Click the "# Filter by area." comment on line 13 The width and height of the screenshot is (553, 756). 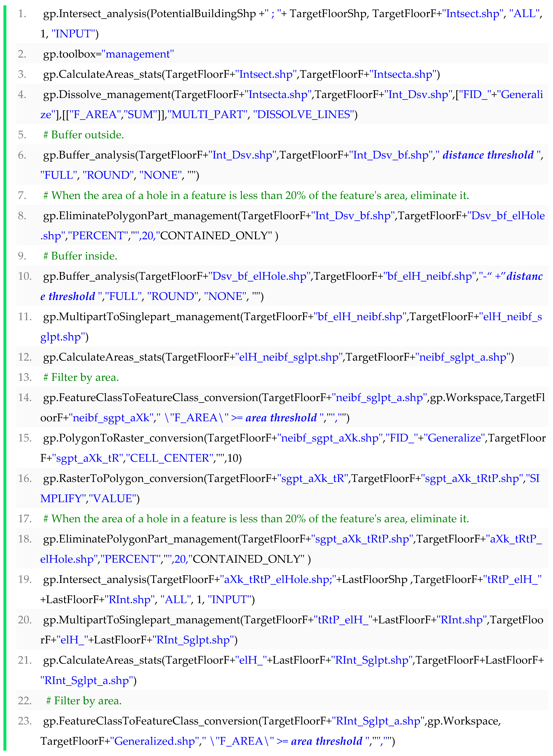(x=81, y=378)
